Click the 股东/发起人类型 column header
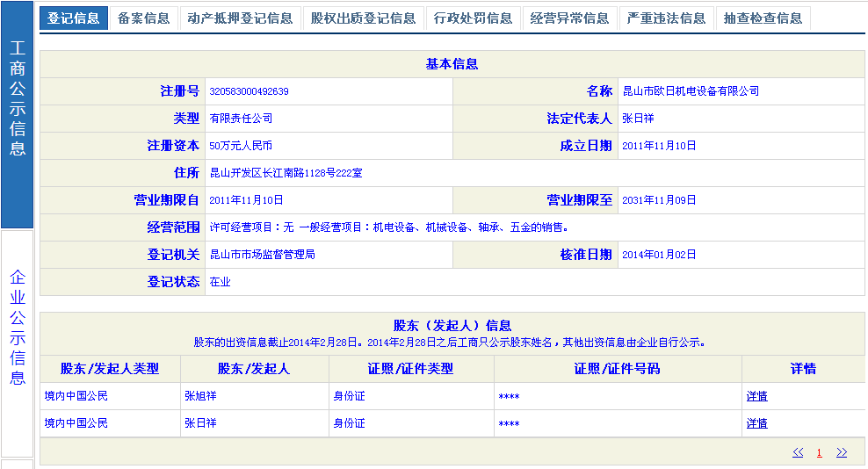 110,369
